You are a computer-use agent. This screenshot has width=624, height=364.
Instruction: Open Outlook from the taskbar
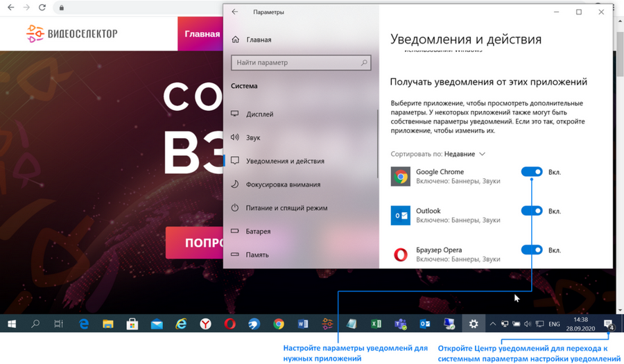pos(424,324)
